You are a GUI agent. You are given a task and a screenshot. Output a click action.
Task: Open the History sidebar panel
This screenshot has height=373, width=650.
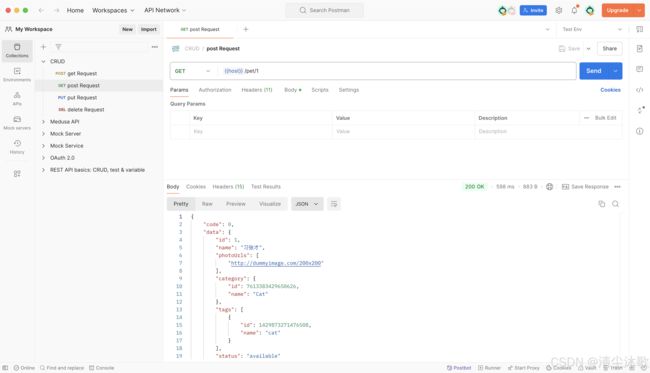coord(17,147)
